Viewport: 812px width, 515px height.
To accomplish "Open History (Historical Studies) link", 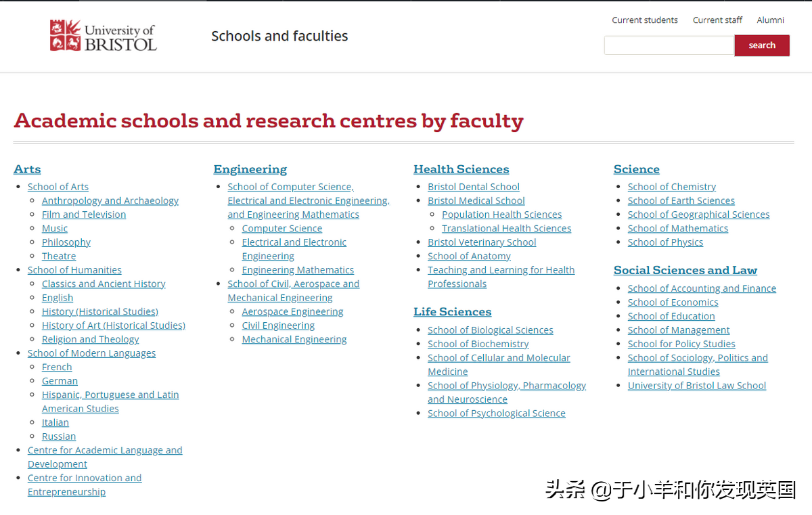I will pos(100,311).
